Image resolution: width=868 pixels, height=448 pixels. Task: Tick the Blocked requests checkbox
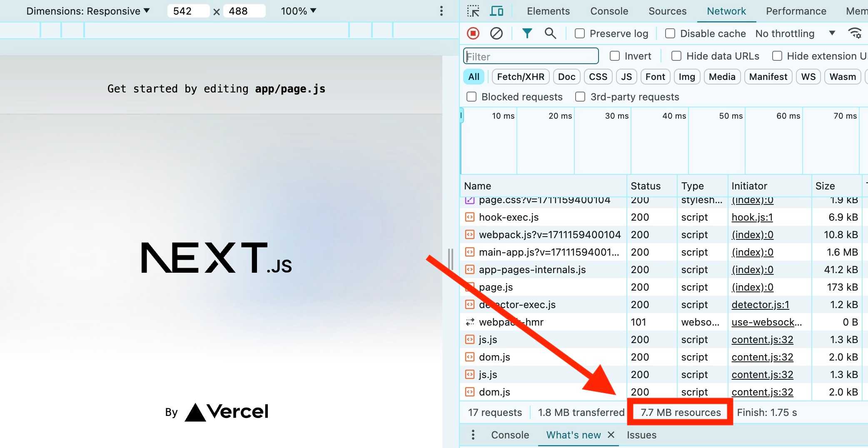471,97
